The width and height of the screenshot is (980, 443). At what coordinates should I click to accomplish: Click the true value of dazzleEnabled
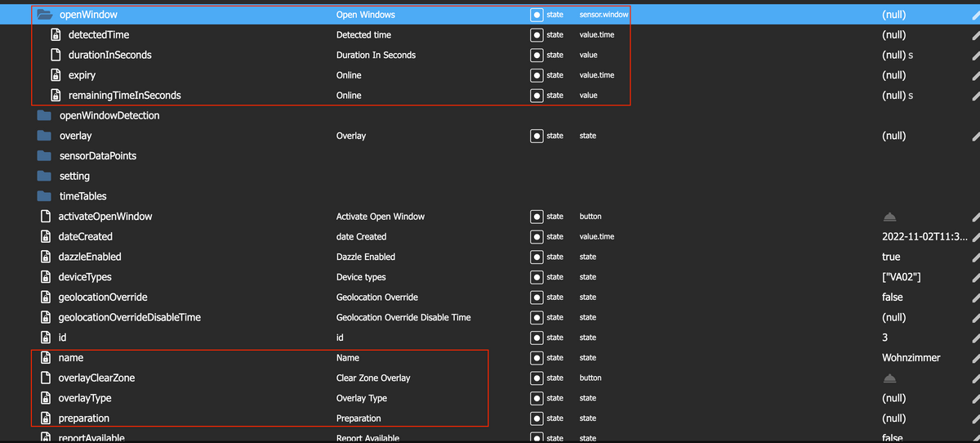[891, 257]
